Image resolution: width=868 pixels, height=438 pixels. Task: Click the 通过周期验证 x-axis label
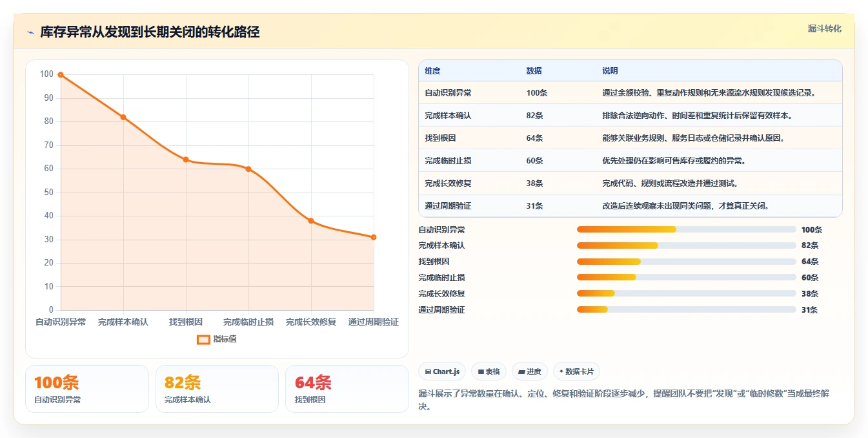(374, 322)
